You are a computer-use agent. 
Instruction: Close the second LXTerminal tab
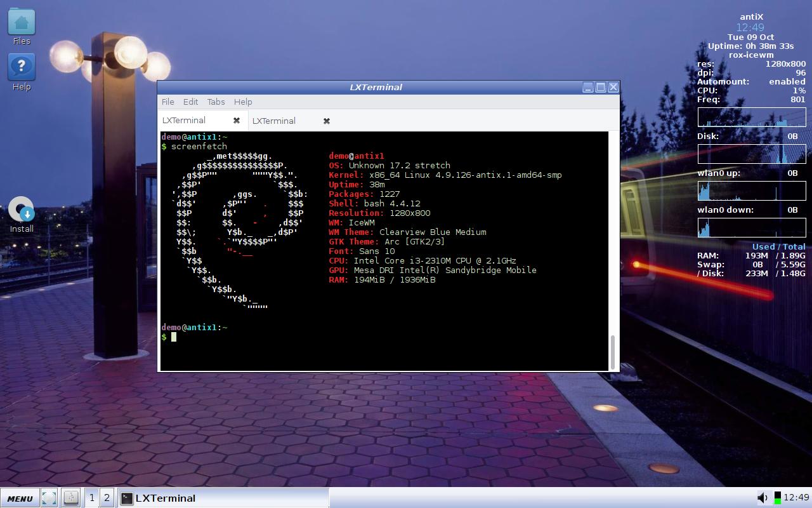325,121
